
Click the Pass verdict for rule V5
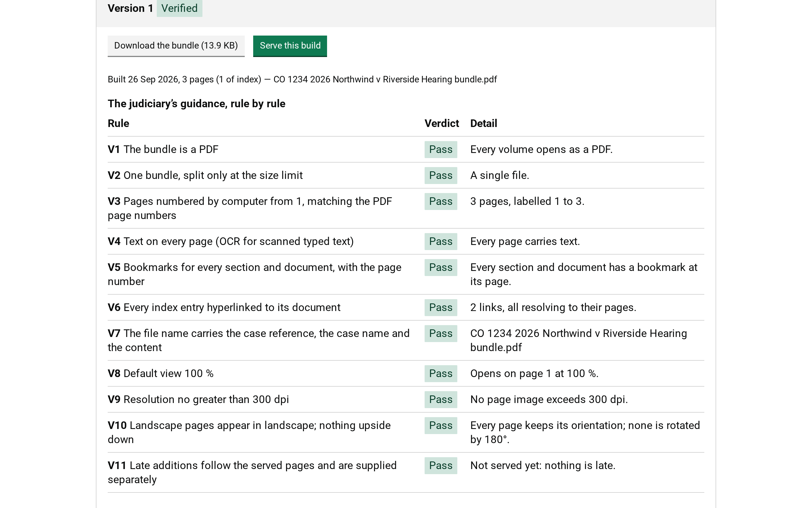[441, 268]
